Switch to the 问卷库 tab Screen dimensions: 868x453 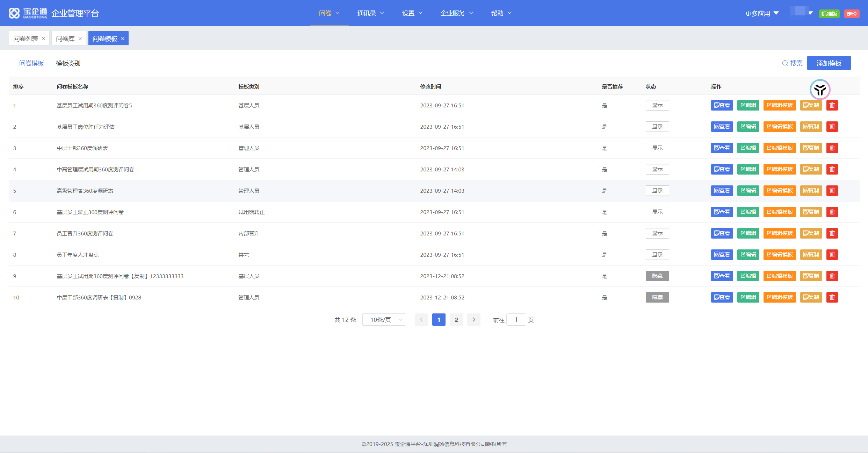tap(65, 38)
